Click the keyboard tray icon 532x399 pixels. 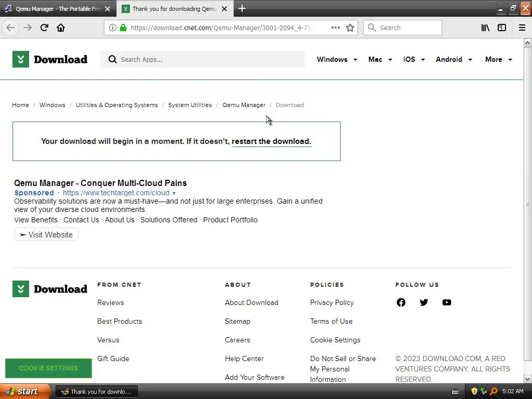pyautogui.click(x=455, y=392)
